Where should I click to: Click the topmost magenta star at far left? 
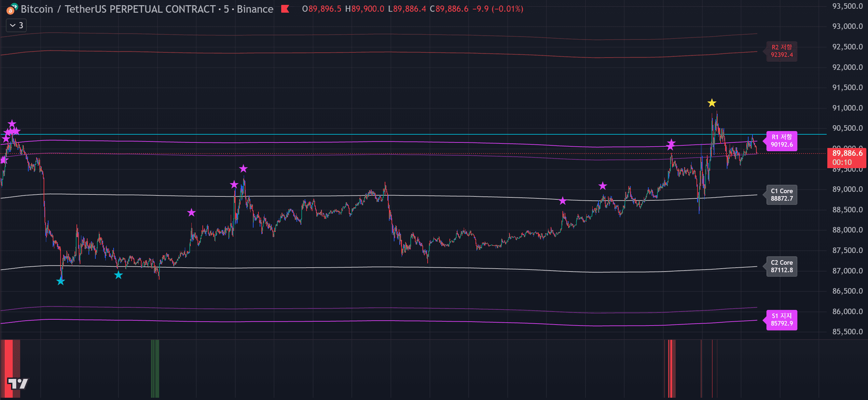[x=12, y=124]
